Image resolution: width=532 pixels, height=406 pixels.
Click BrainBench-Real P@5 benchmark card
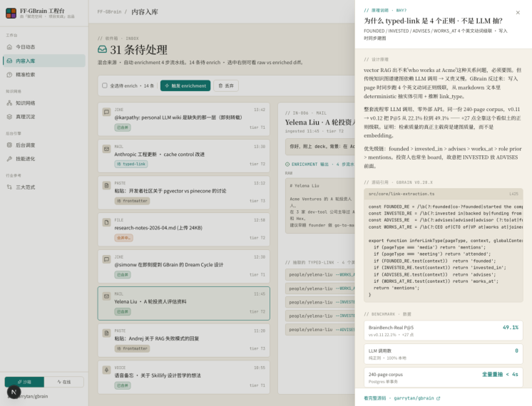point(444,330)
